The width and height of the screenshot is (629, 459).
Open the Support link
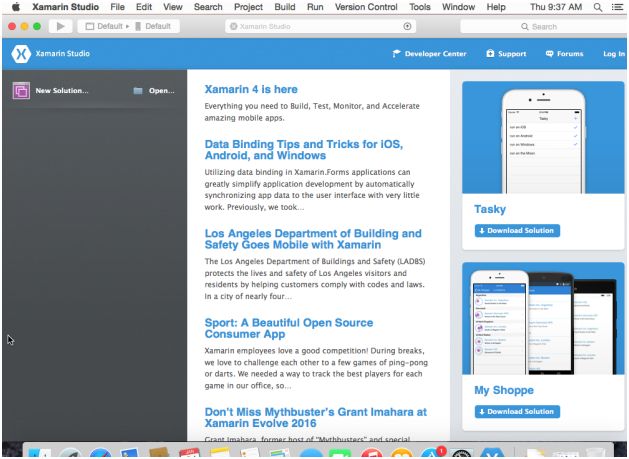click(512, 54)
